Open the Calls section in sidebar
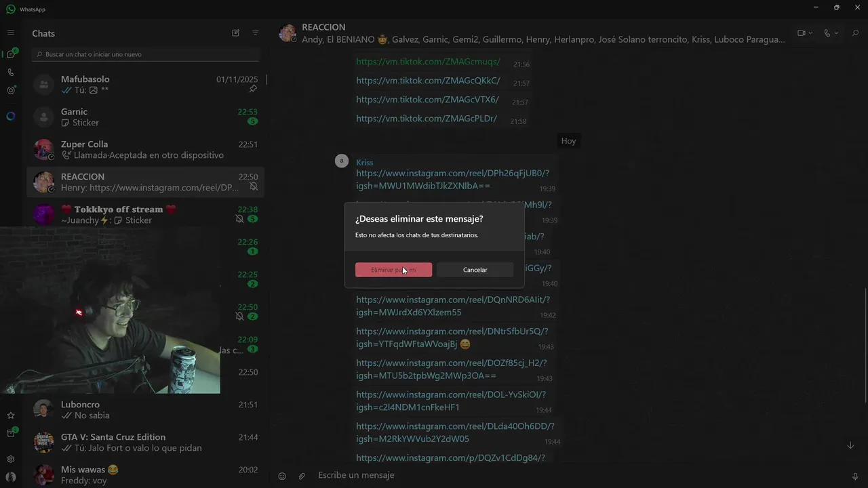The width and height of the screenshot is (868, 488). point(10,72)
